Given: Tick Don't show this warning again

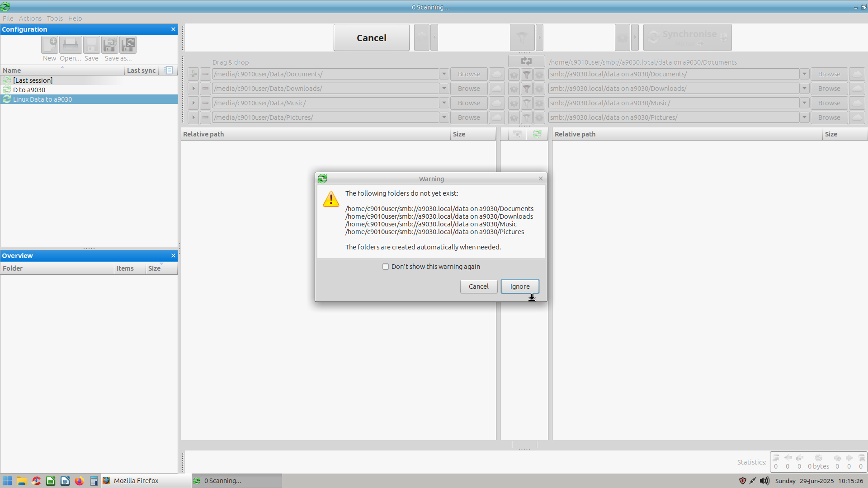Looking at the screenshot, I should [x=386, y=267].
